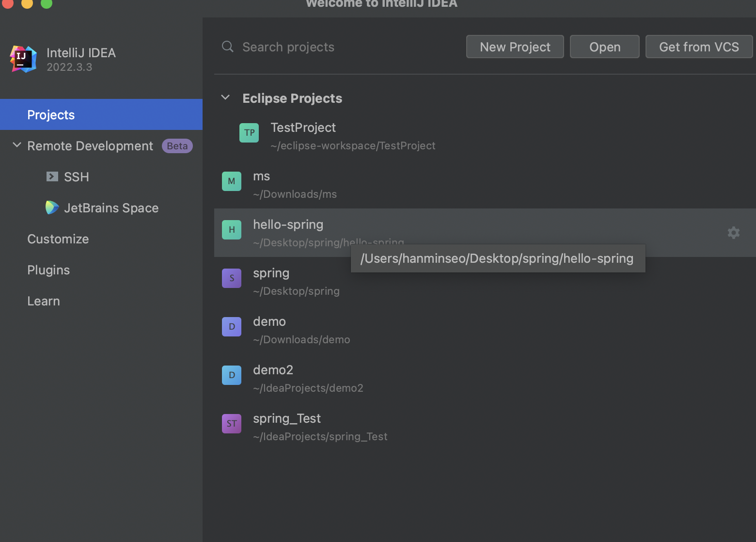Collapse the Remote Development section
756x542 pixels.
click(17, 145)
